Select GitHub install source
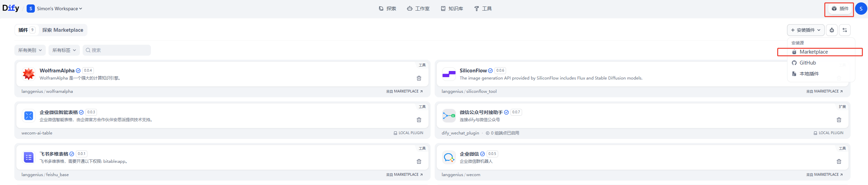 808,63
